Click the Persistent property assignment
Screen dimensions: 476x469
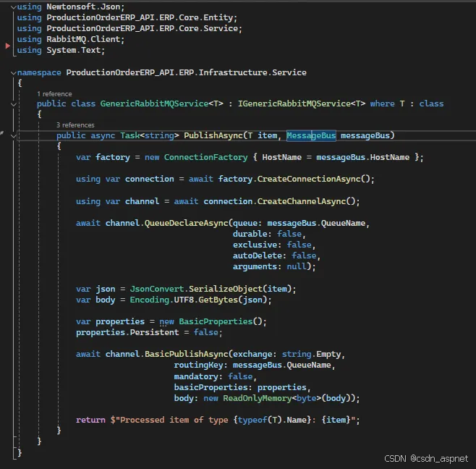tap(154, 333)
